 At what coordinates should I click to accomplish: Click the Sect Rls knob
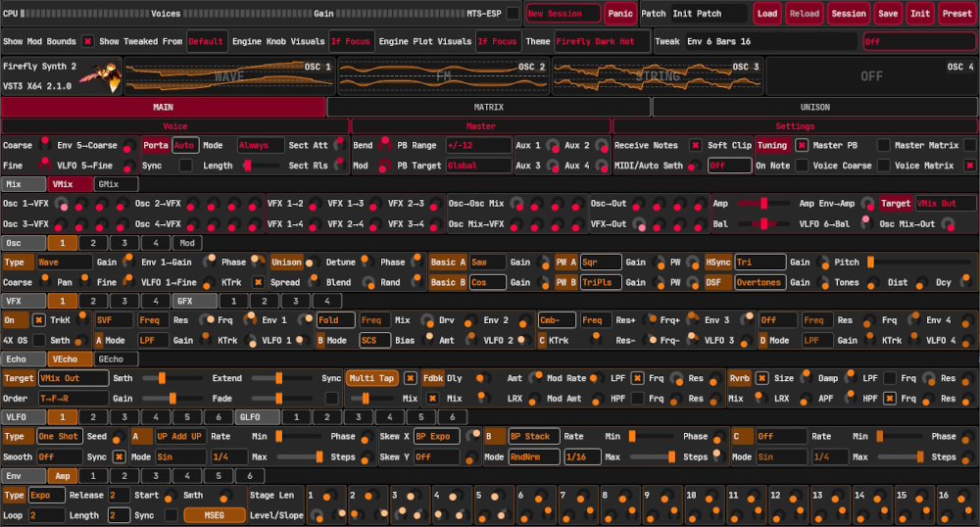[340, 165]
